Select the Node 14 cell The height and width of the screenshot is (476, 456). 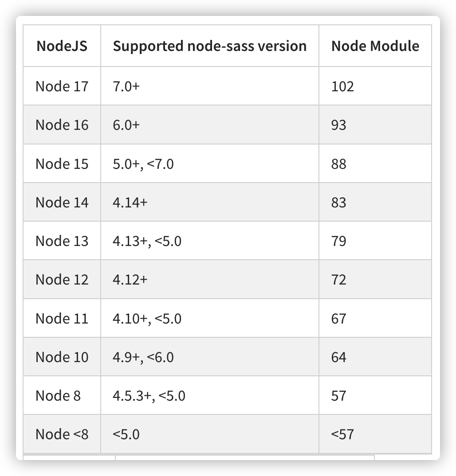(62, 202)
